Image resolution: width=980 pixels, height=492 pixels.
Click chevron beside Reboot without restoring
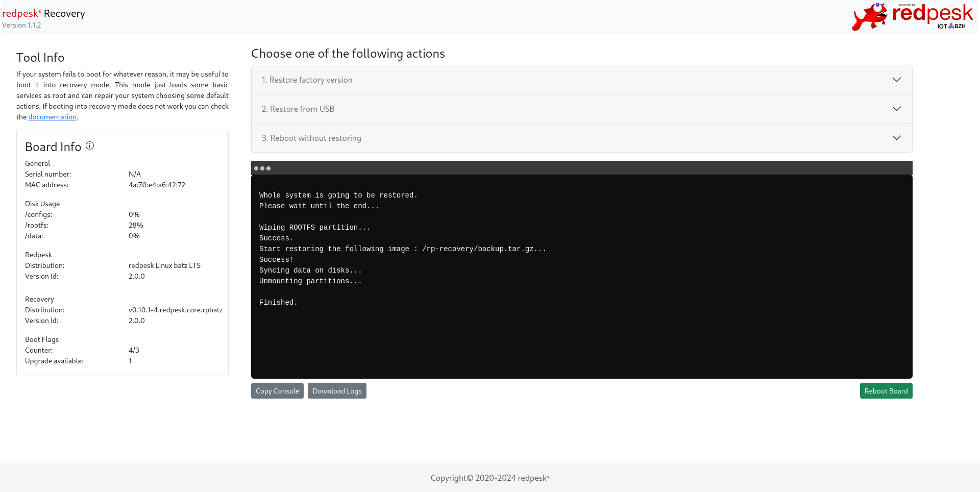(x=897, y=138)
